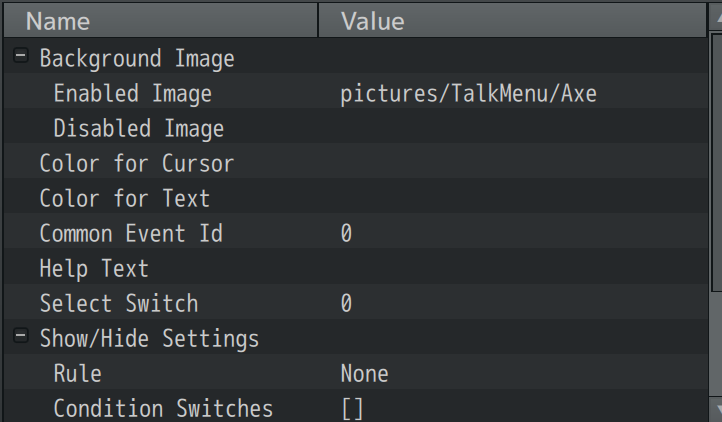Click the scrollbar up arrow
Viewport: 722px width, 422px height.
(x=712, y=8)
